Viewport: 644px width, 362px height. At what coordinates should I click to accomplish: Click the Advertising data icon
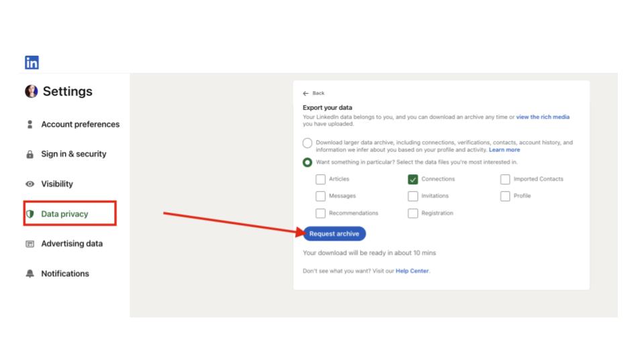(30, 244)
